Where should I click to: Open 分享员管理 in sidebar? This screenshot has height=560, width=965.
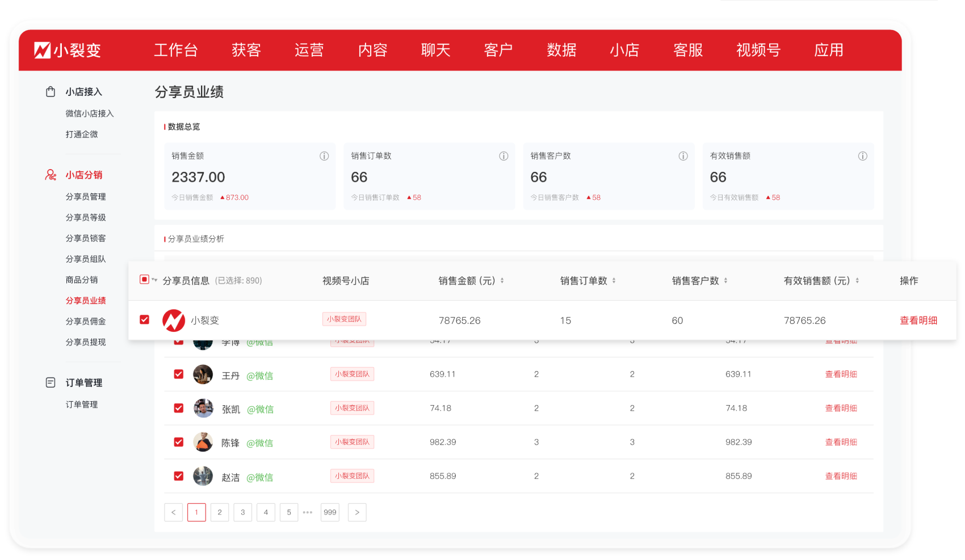point(86,197)
